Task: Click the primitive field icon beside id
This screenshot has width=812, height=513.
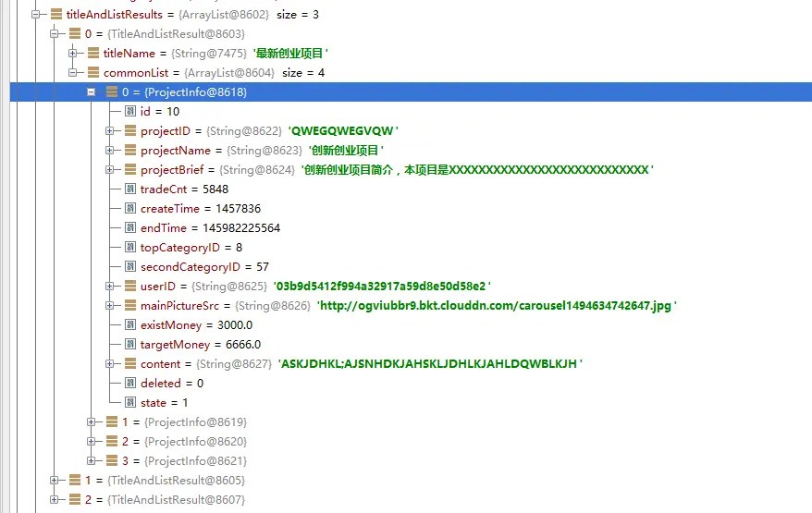Action: pyautogui.click(x=130, y=111)
